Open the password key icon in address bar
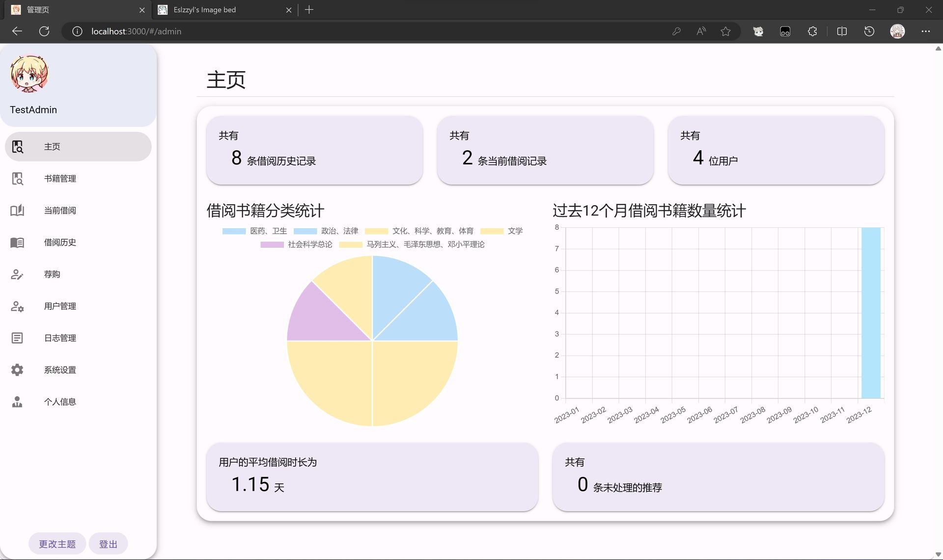This screenshot has width=943, height=560. coord(676,31)
